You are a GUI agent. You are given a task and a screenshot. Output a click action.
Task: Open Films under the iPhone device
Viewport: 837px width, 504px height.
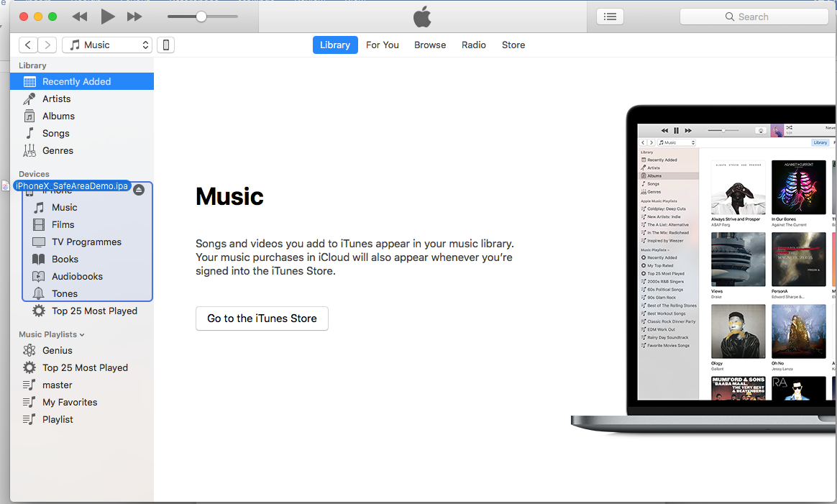coord(87,225)
